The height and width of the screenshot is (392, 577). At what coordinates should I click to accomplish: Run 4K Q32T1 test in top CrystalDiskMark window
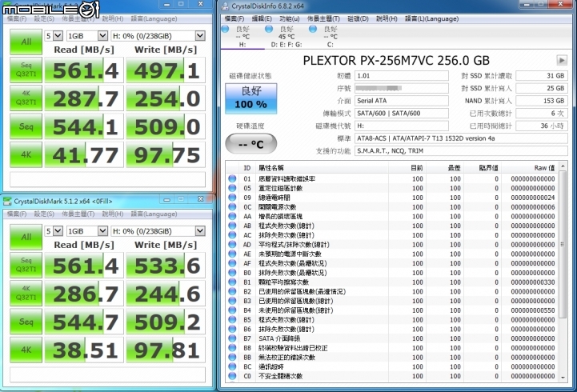click(x=26, y=98)
